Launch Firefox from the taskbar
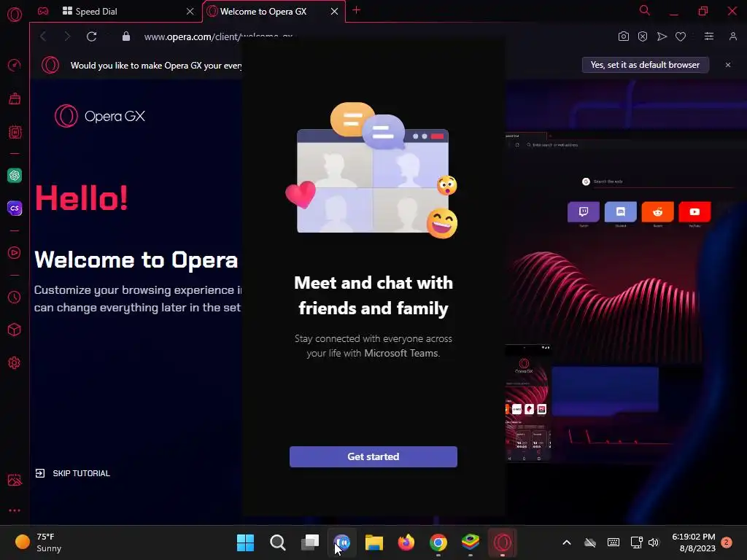The height and width of the screenshot is (560, 747). pyautogui.click(x=406, y=542)
